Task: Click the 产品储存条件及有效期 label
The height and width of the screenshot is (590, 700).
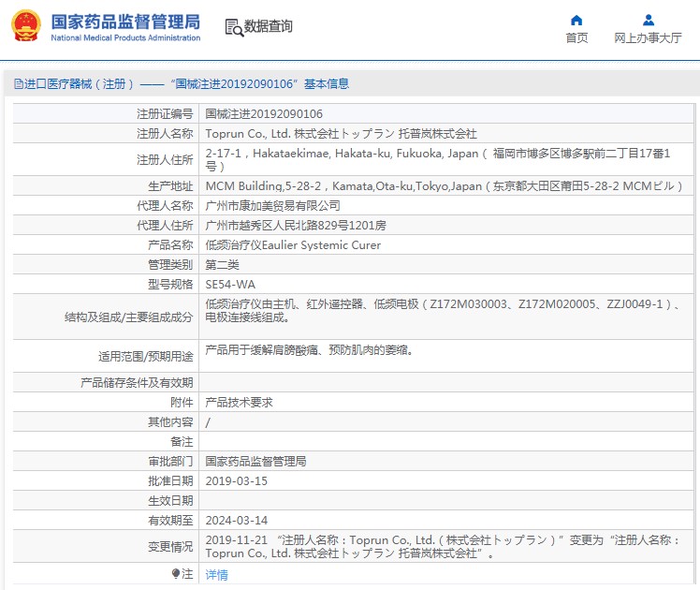Action: coord(137,383)
